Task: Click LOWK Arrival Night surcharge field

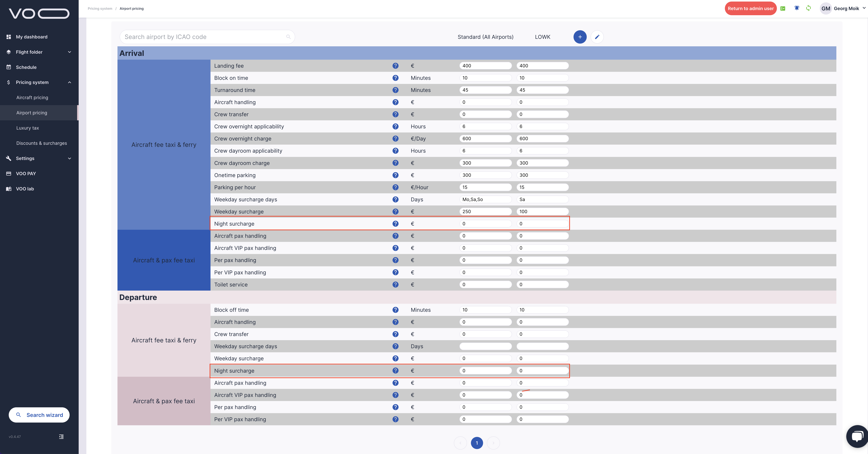Action: [542, 224]
